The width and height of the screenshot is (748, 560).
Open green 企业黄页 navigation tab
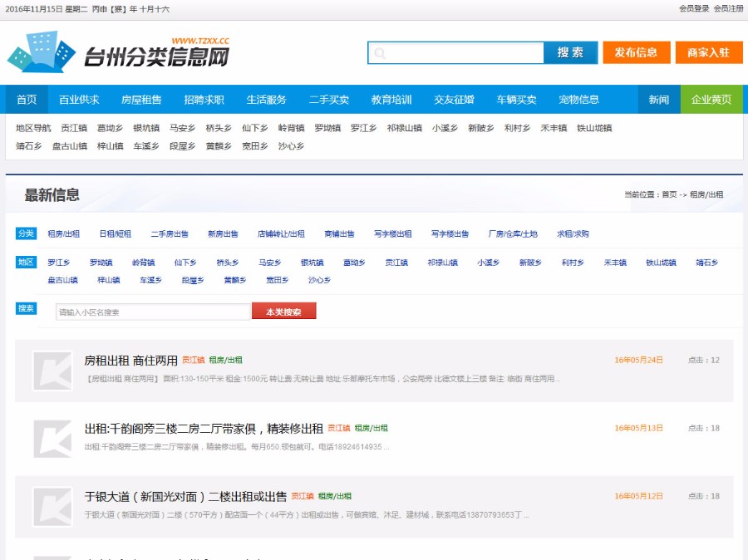click(x=711, y=99)
